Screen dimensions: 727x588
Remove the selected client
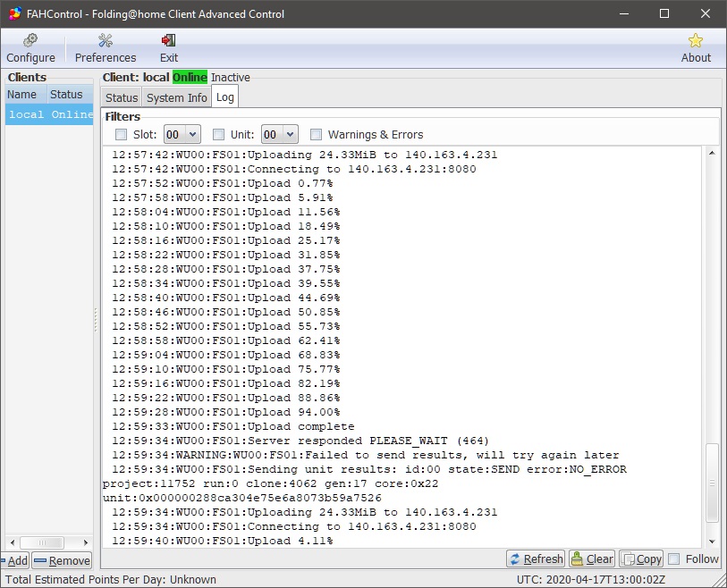[62, 560]
